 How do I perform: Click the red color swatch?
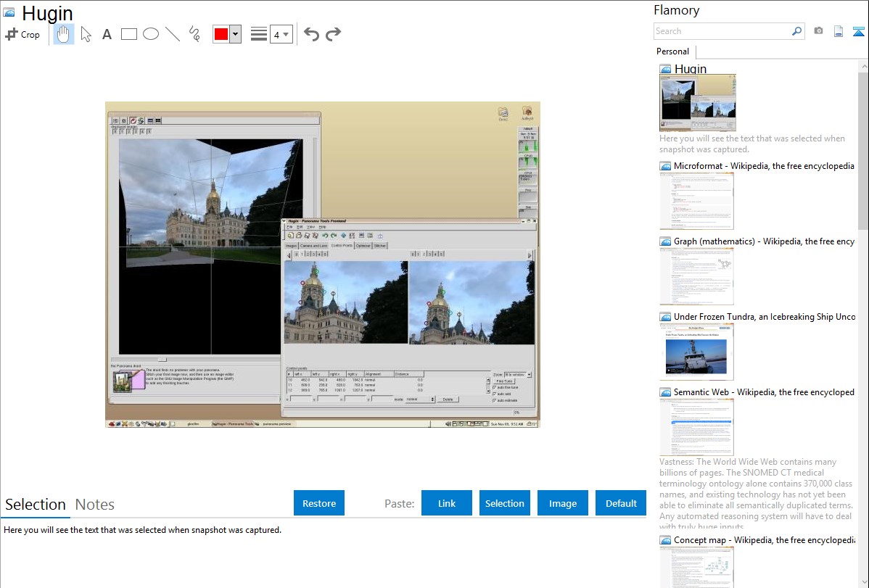[221, 34]
